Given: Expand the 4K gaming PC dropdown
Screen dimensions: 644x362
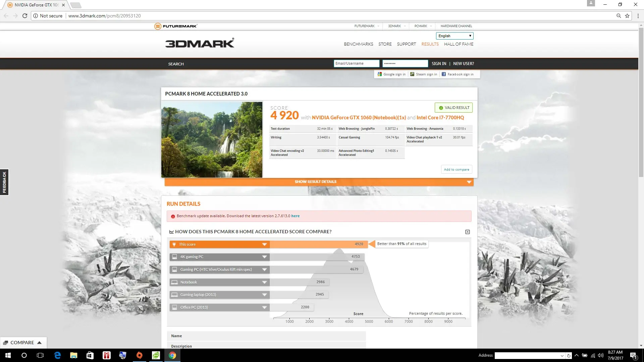Looking at the screenshot, I should coord(264,257).
